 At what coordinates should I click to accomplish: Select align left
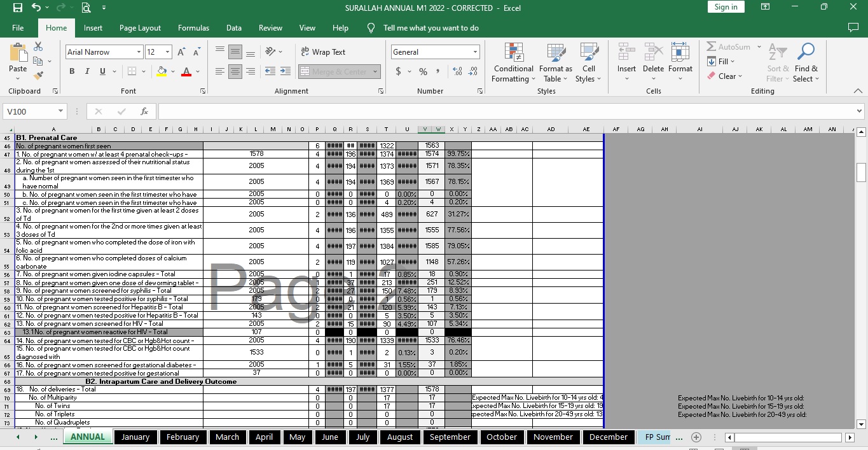[220, 71]
